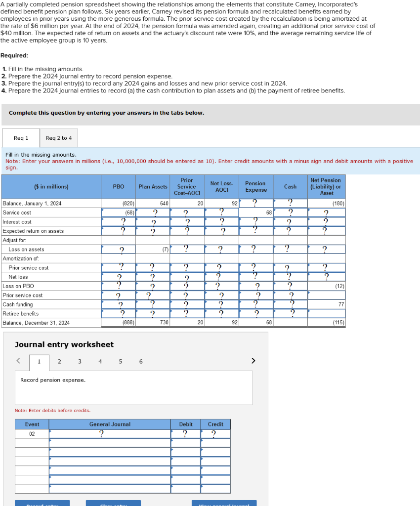Open second General Journal account dropdown
The height and width of the screenshot is (506, 420).
click(x=110, y=443)
